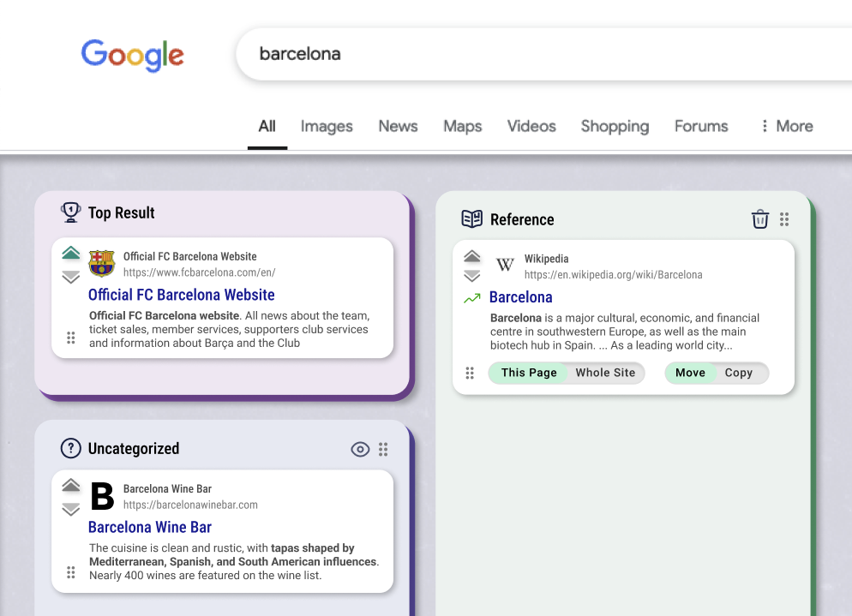Click the green trending arrow icon
852x616 pixels.
click(x=471, y=298)
